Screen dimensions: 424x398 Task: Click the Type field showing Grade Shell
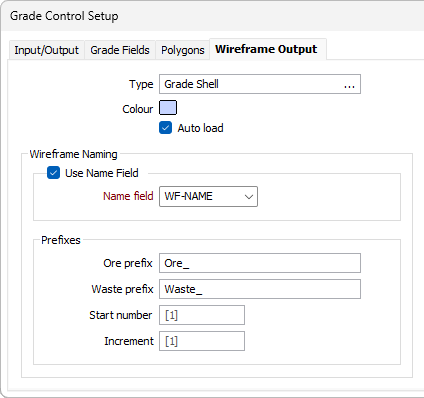click(x=260, y=84)
